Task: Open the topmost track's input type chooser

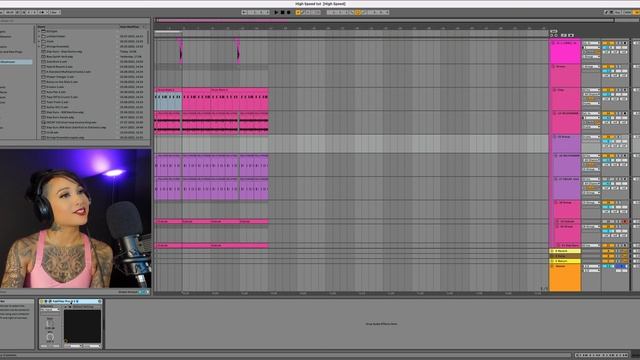Action: tap(591, 43)
